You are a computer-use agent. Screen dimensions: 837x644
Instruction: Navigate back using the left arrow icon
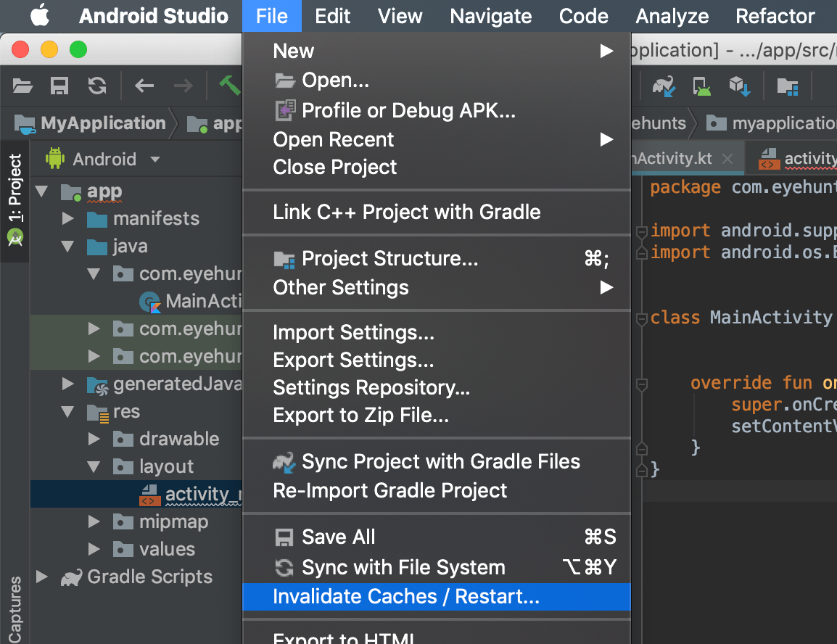tap(144, 86)
